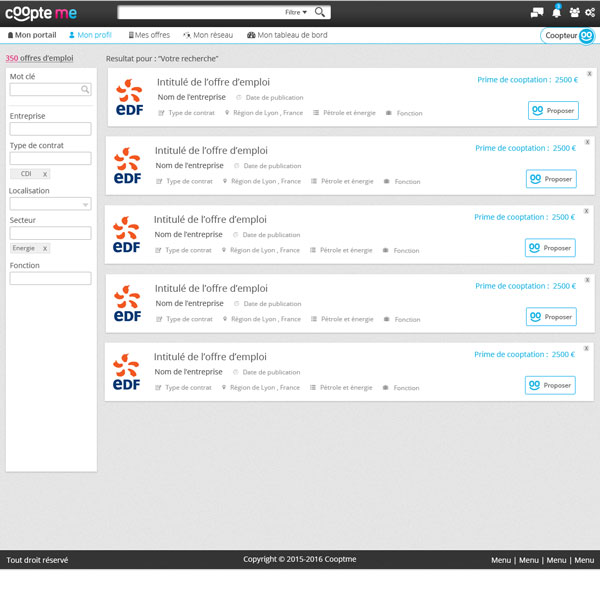Screen dimensions: 600x602
Task: Open the fourth offer's job title
Action: tap(212, 288)
